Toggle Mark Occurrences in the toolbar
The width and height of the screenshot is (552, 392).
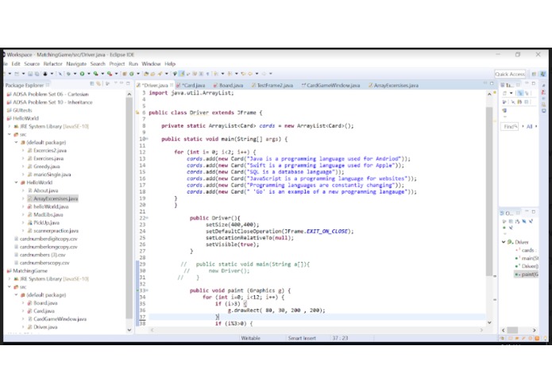[x=182, y=74]
